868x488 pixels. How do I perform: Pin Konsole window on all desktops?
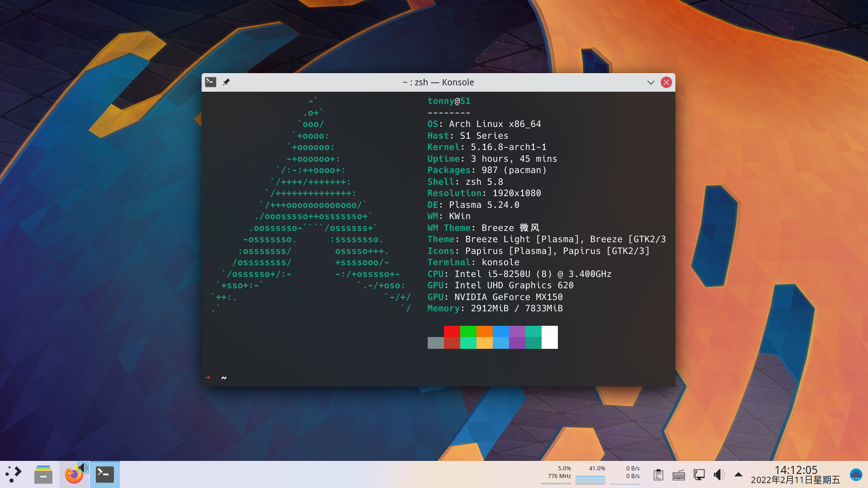coord(226,82)
